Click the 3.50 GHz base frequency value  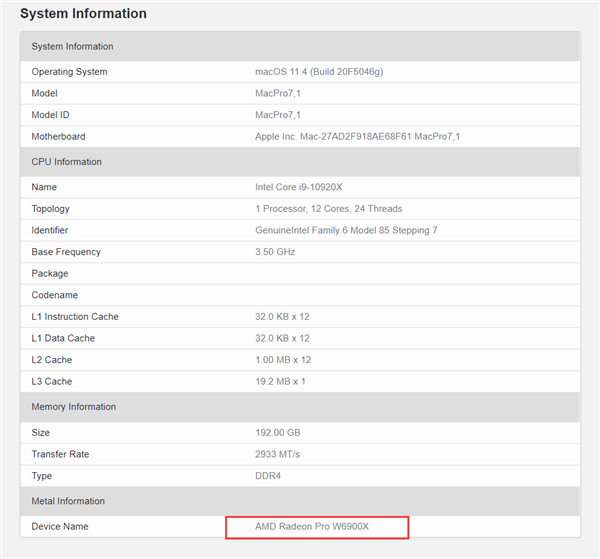point(276,252)
